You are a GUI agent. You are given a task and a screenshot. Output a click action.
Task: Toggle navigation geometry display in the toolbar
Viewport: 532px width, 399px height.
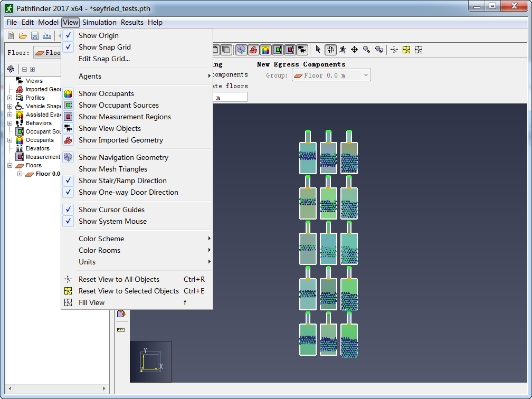(241, 50)
